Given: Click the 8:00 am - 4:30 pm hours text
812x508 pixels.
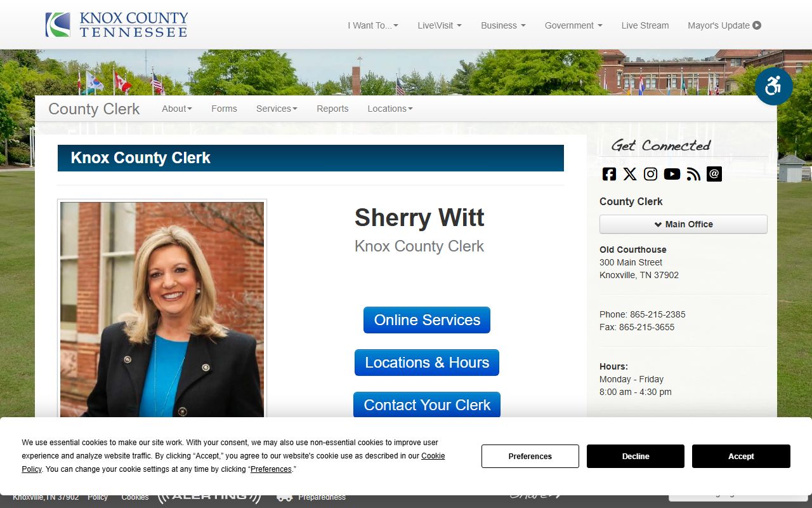Looking at the screenshot, I should pos(636,392).
